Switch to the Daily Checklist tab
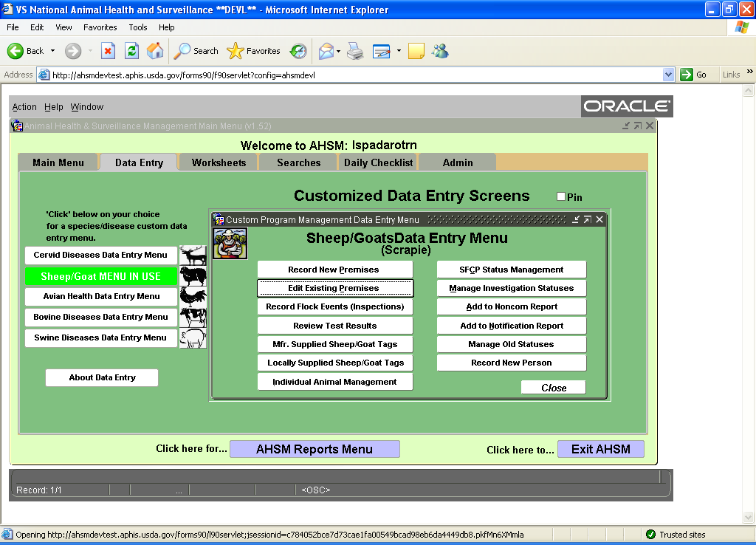The image size is (756, 545). coord(378,162)
